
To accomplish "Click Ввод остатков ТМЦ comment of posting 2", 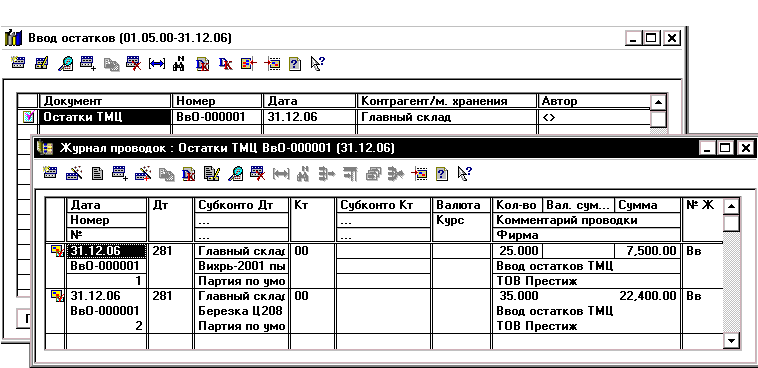I will (585, 311).
